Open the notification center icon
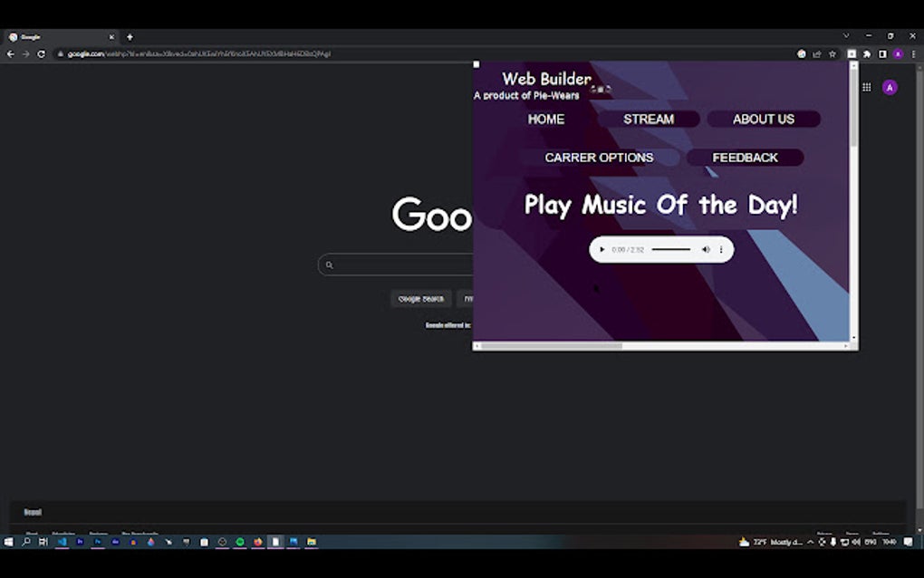Screen dimensions: 924x578 point(908,542)
